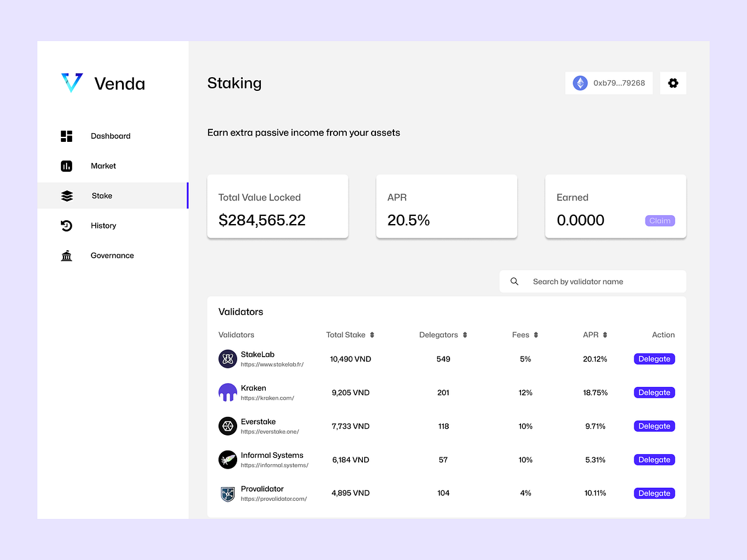
Task: Select the Market icon in the sidebar
Action: [x=67, y=166]
